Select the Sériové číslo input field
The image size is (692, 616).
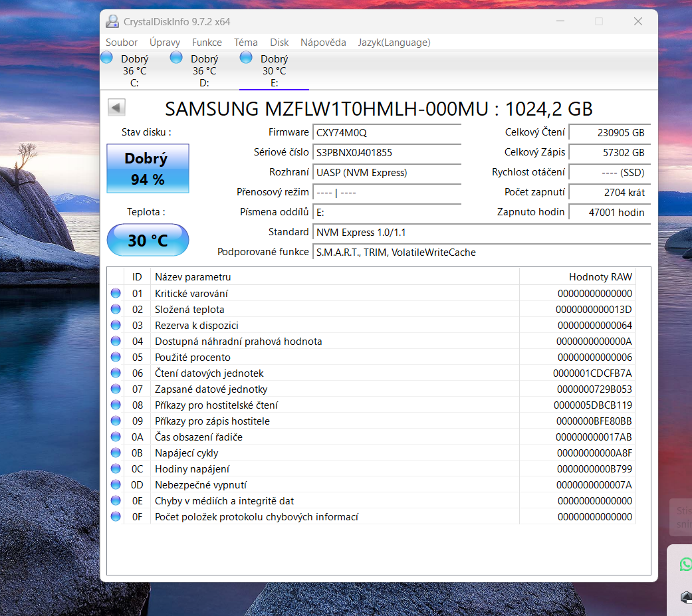pos(387,152)
